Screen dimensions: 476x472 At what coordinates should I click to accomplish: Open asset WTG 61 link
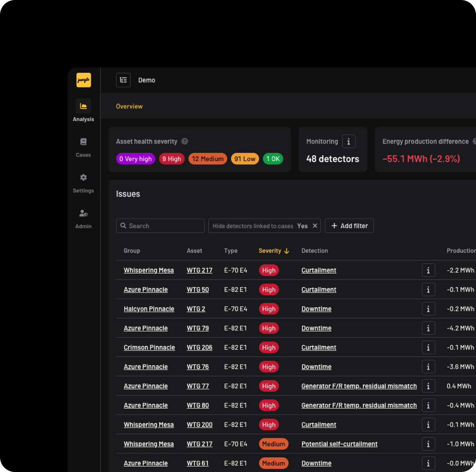198,463
